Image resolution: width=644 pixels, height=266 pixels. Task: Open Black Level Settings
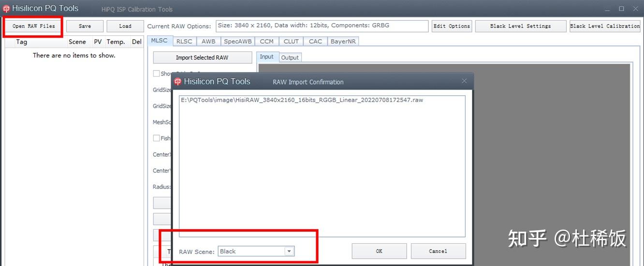coord(520,26)
